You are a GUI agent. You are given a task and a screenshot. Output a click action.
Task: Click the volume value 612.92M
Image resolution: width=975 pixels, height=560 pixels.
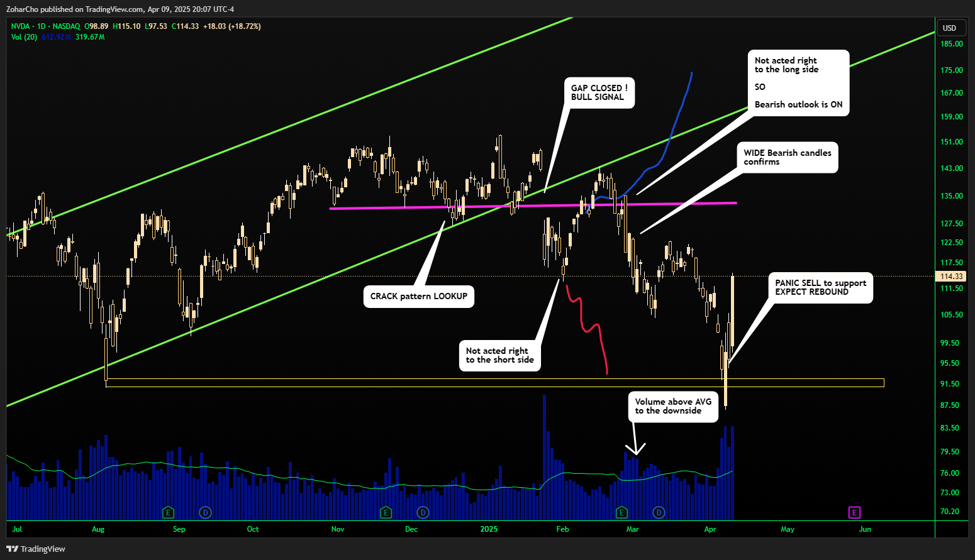click(x=57, y=37)
